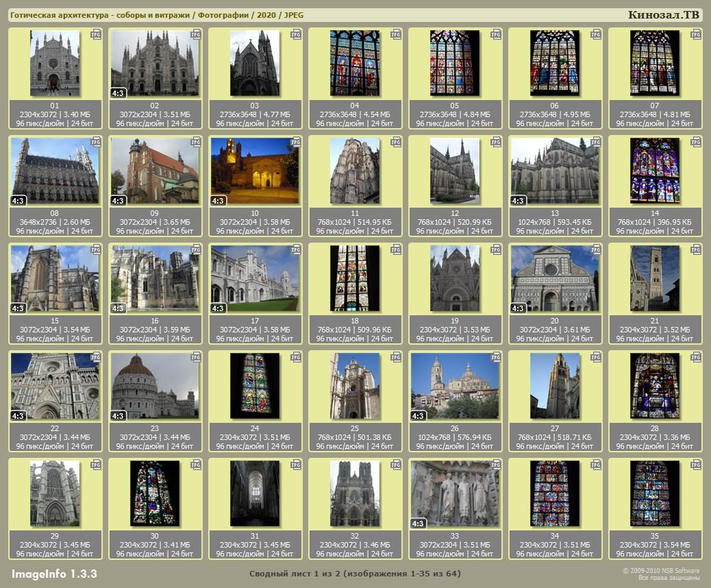Image resolution: width=711 pixels, height=588 pixels.
Task: Click the JPG badge on image 28
Action: tap(697, 357)
